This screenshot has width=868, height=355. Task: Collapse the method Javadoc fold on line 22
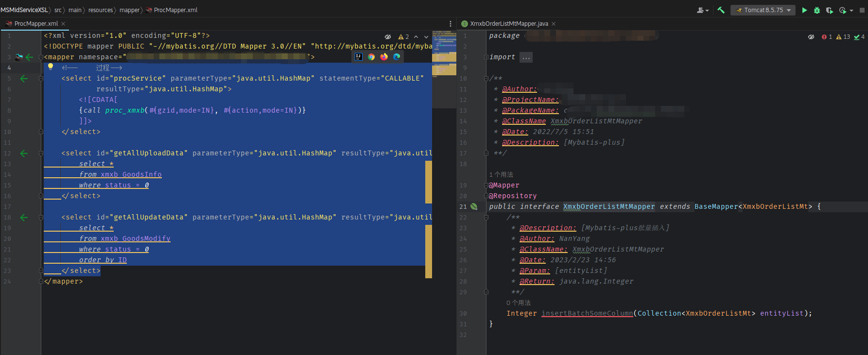pyautogui.click(x=486, y=218)
